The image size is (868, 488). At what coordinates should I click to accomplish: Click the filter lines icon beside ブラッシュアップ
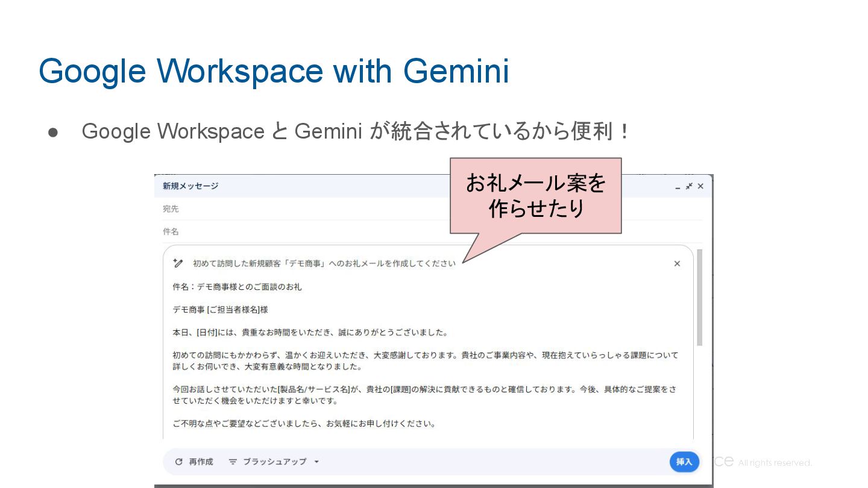(233, 462)
